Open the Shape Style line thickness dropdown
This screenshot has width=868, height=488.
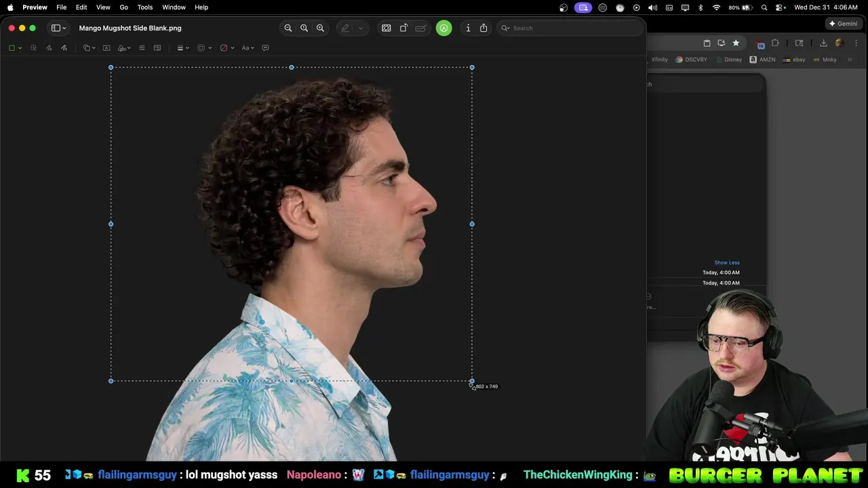182,48
